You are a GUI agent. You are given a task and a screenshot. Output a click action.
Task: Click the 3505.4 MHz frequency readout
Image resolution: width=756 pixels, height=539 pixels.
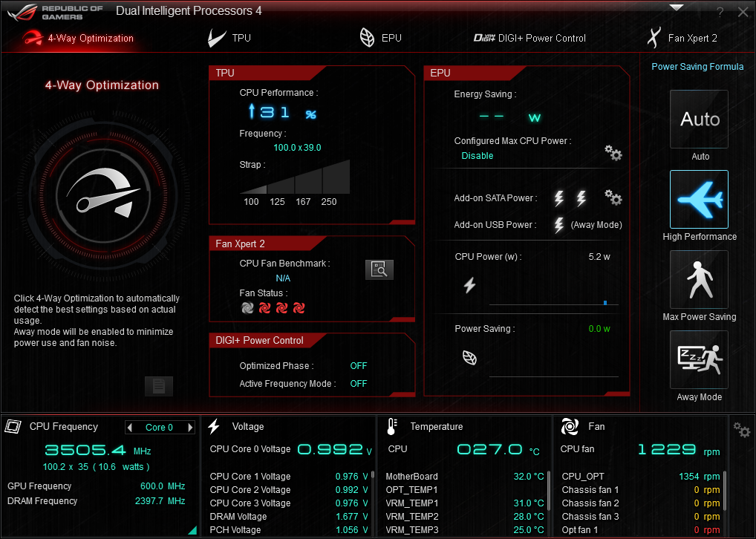98,451
